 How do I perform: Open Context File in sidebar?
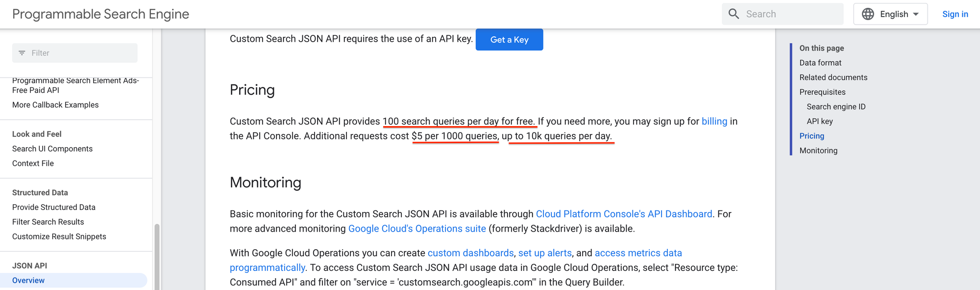click(x=33, y=163)
